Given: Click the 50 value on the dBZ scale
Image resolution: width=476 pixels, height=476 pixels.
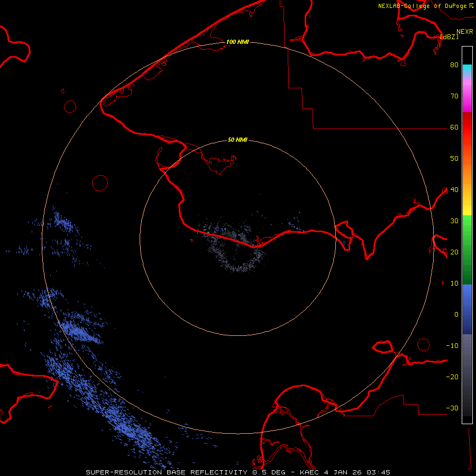Looking at the screenshot, I should [x=454, y=159].
